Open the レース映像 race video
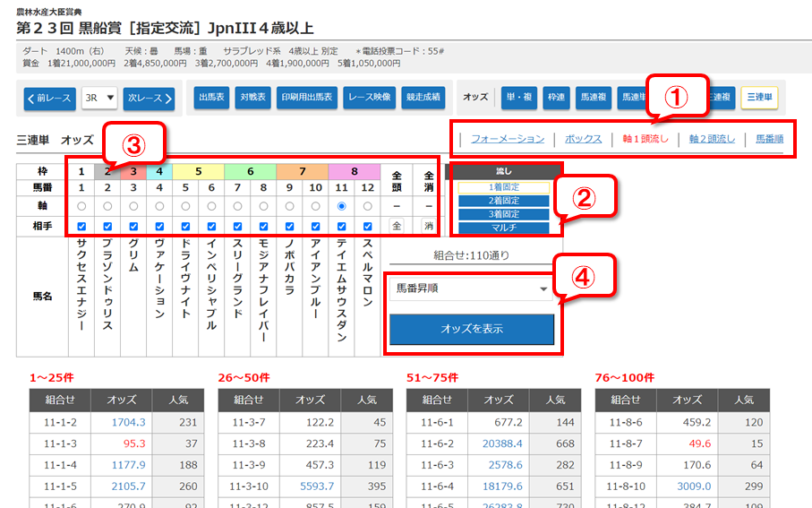This screenshot has width=812, height=508. tap(370, 98)
